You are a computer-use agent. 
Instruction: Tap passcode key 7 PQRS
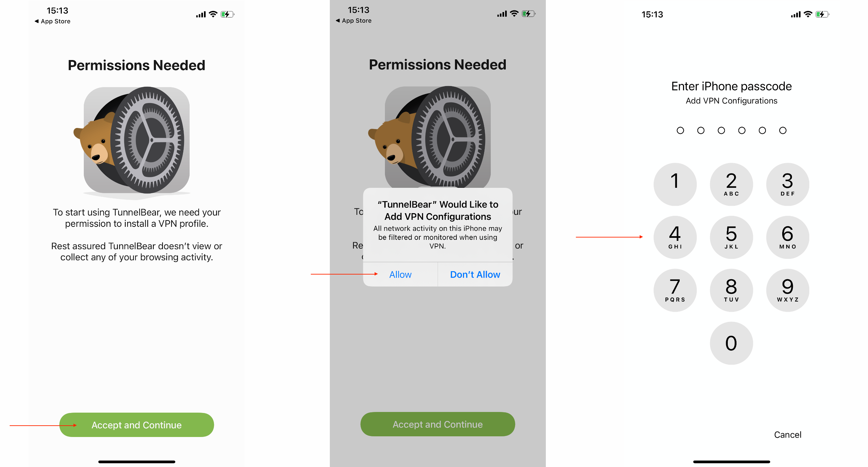coord(675,290)
